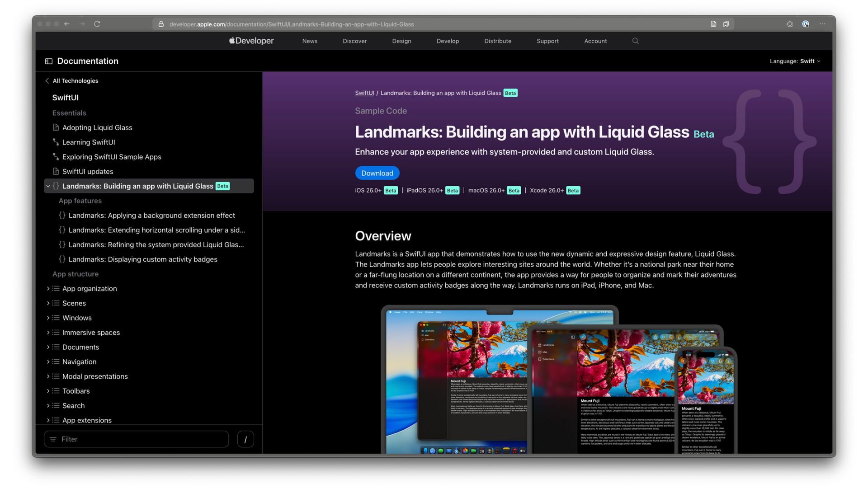Click the braces icon beside Displaying custom activity badges
The image size is (868, 488).
point(62,259)
